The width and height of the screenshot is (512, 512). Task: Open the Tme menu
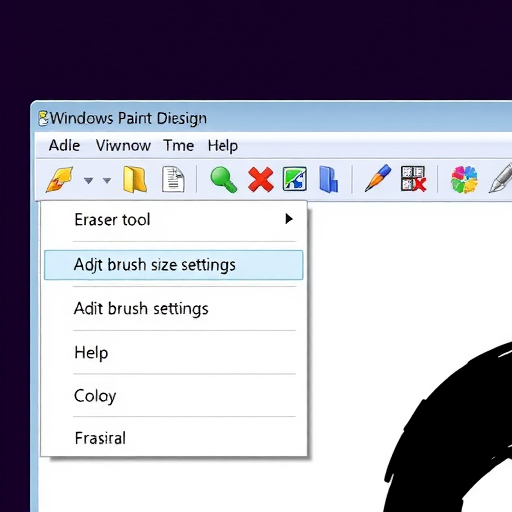[179, 146]
